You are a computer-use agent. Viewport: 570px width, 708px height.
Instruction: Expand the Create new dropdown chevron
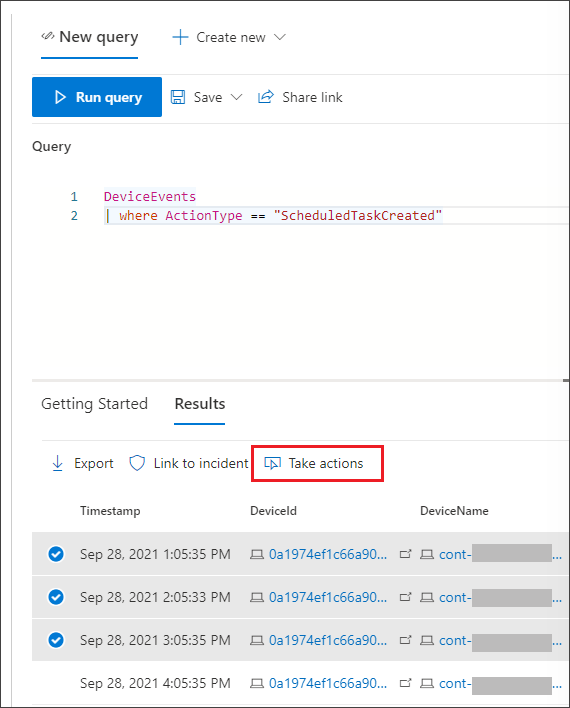280,37
